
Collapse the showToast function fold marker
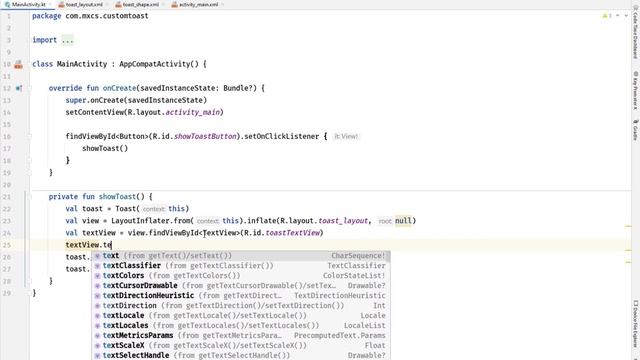click(x=29, y=197)
